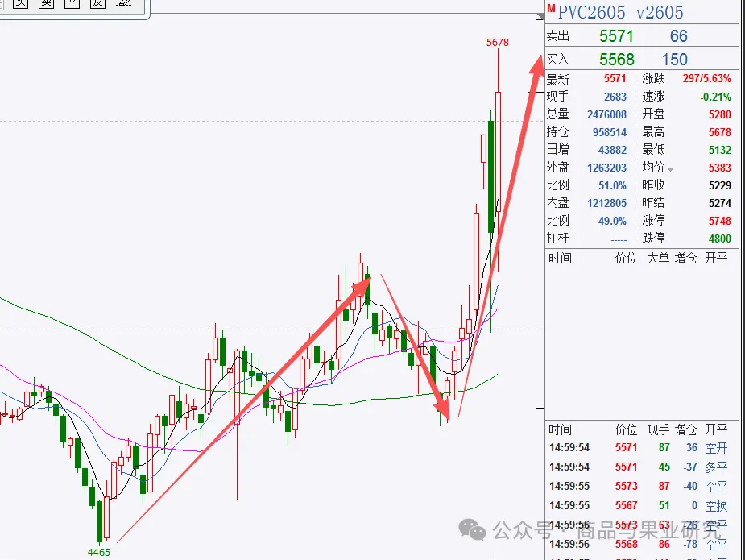The image size is (745, 560).
Task: Click the WeChat logo in the watermark
Action: pos(472,529)
